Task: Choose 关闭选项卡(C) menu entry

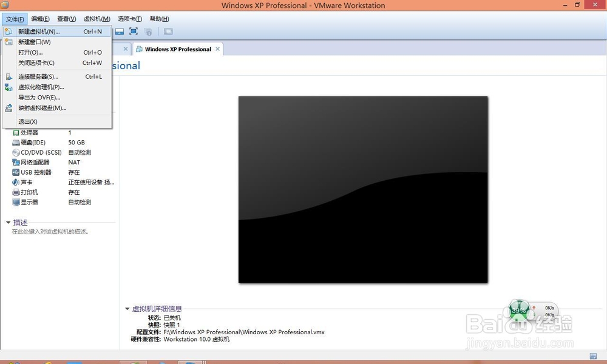Action: [x=57, y=63]
